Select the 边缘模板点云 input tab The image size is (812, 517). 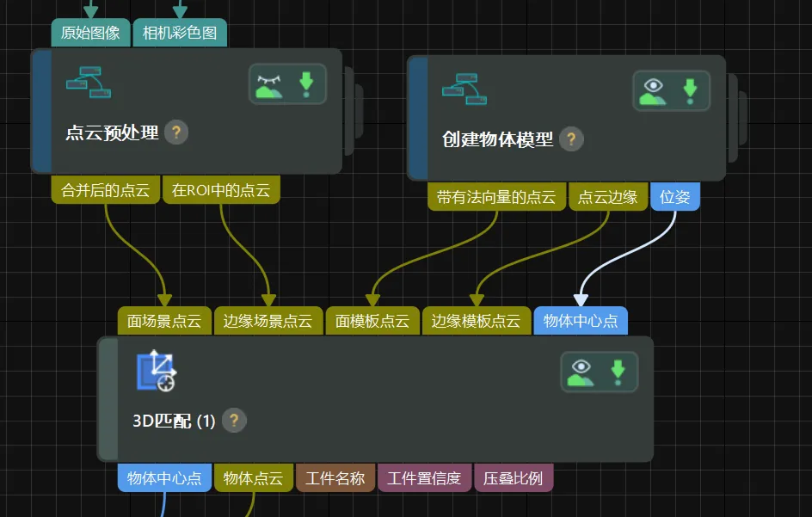(477, 320)
